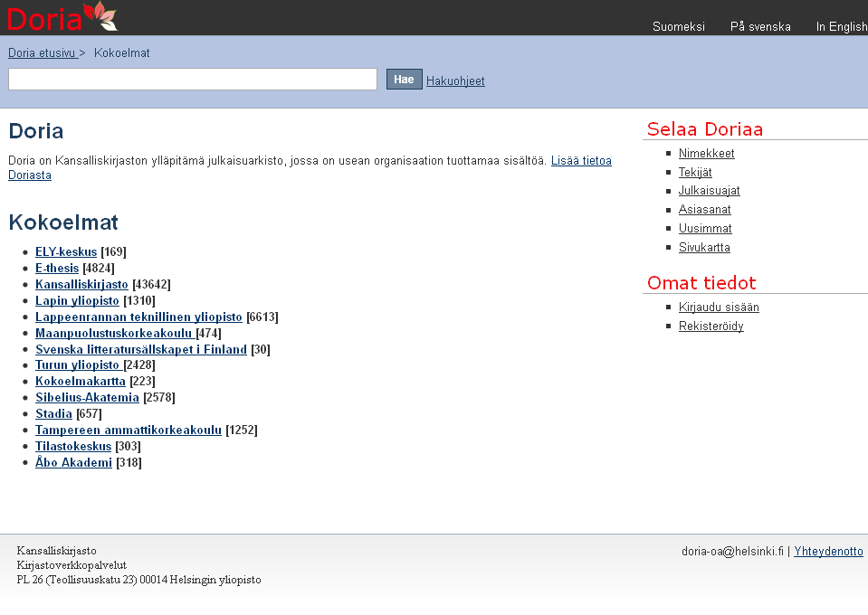Click the Kokoelmat breadcrumb text
Screen dimensions: 868x615
click(x=122, y=53)
